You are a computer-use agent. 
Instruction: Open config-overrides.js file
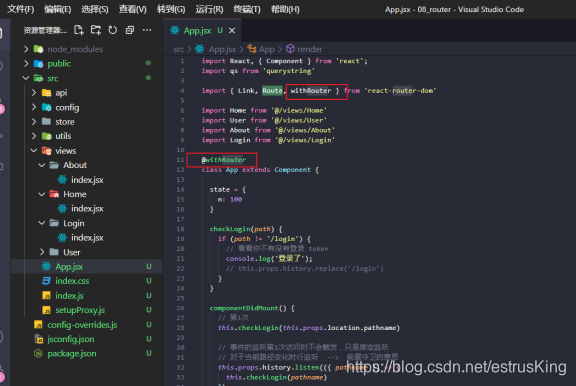click(x=82, y=325)
